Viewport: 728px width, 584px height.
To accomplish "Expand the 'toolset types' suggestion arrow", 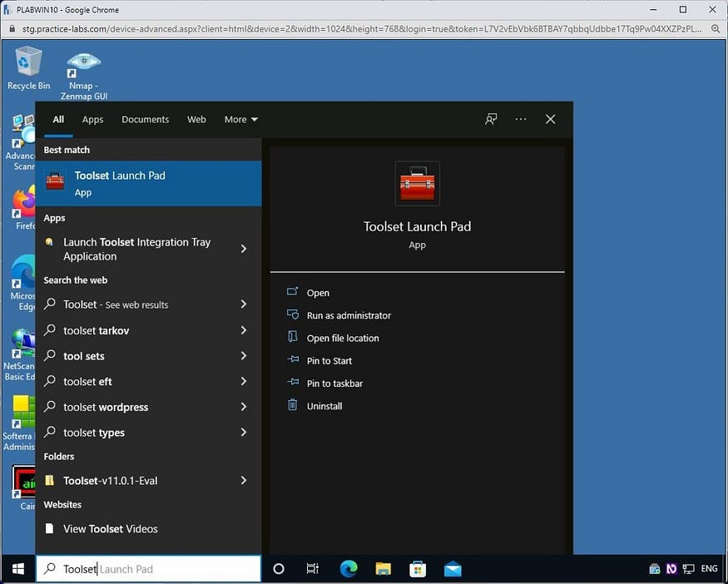I will click(x=244, y=433).
